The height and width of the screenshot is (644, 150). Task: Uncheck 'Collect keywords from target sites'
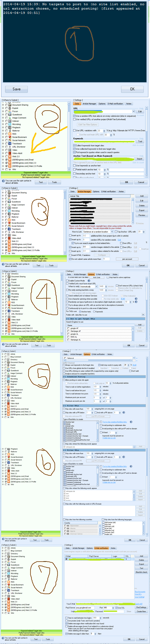pos(74,145)
